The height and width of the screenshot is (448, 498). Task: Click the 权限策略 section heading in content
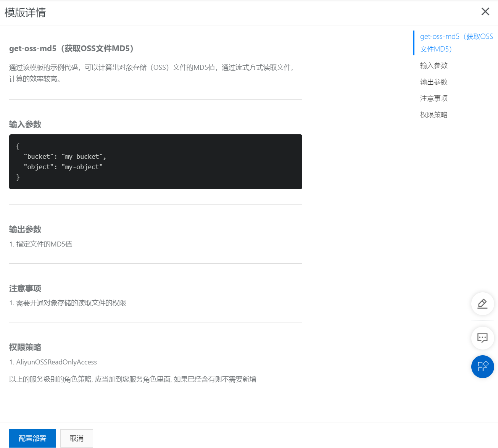[x=25, y=347]
